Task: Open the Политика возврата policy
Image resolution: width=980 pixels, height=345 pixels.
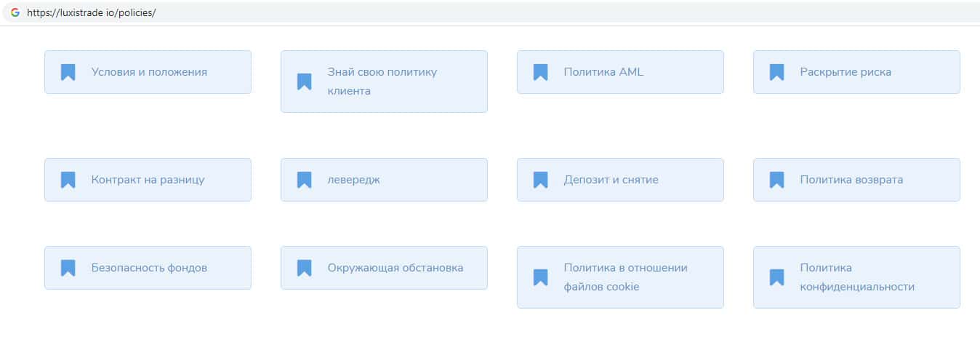Action: tap(856, 180)
